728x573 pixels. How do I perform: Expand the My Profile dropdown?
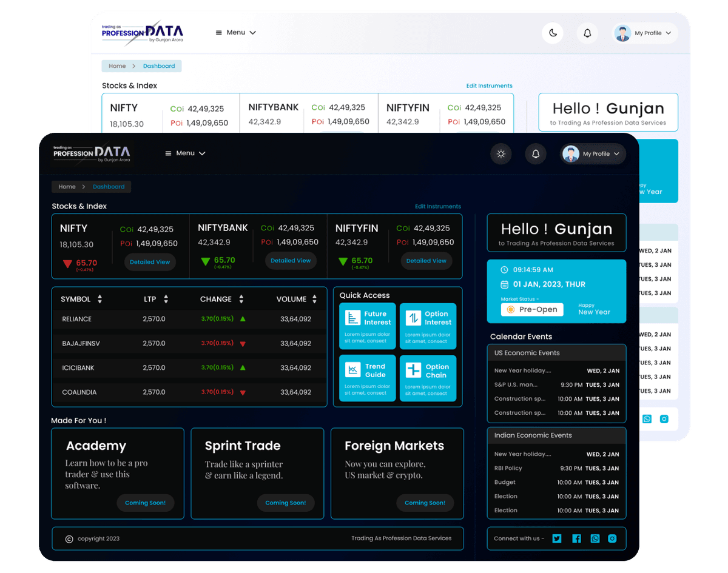pos(593,153)
